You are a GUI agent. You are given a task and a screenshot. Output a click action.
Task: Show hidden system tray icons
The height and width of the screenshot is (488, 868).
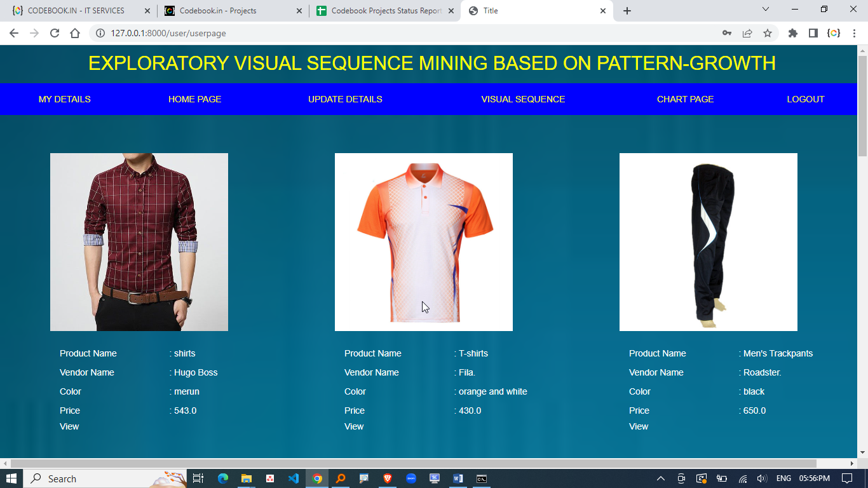[x=661, y=478]
